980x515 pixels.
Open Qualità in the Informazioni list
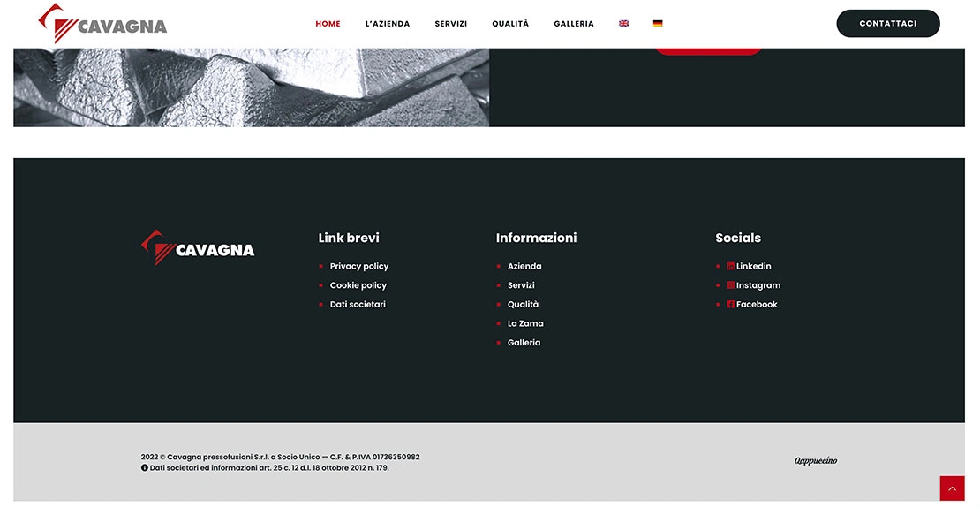(x=524, y=305)
